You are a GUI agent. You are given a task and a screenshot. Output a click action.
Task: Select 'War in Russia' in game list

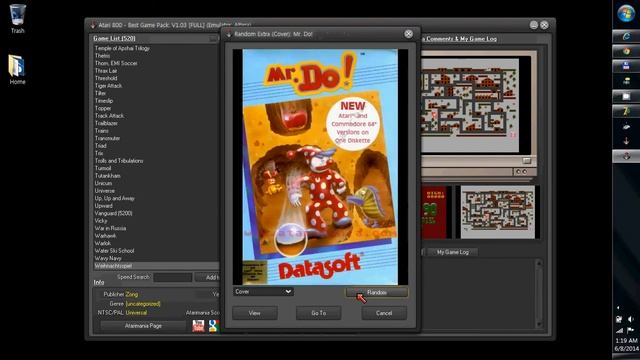pyautogui.click(x=110, y=228)
